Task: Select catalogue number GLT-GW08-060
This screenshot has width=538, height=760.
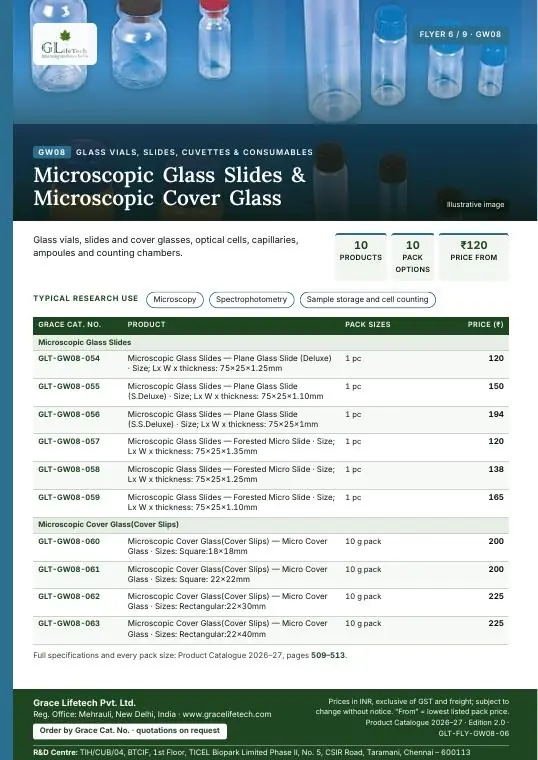Action: click(x=69, y=541)
